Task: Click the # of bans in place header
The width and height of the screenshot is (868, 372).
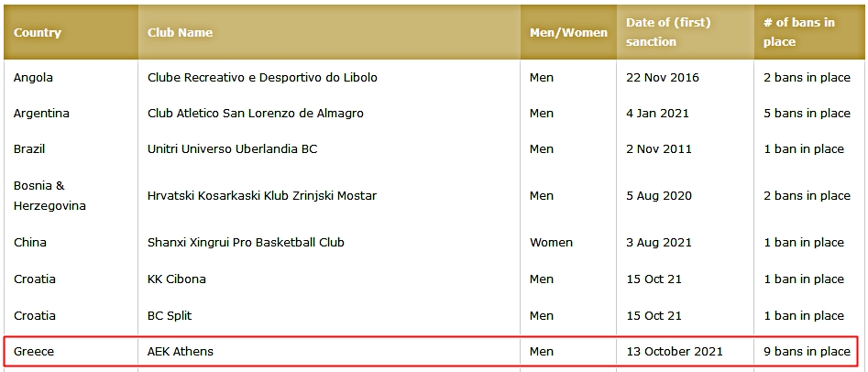Action: pyautogui.click(x=799, y=32)
